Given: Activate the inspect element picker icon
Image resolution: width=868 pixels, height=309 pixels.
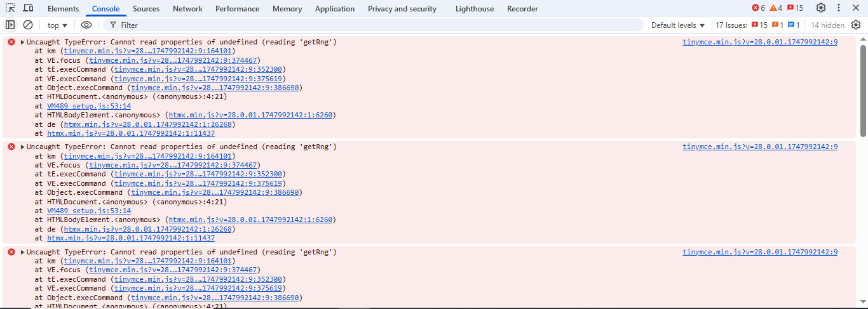Looking at the screenshot, I should click(10, 8).
